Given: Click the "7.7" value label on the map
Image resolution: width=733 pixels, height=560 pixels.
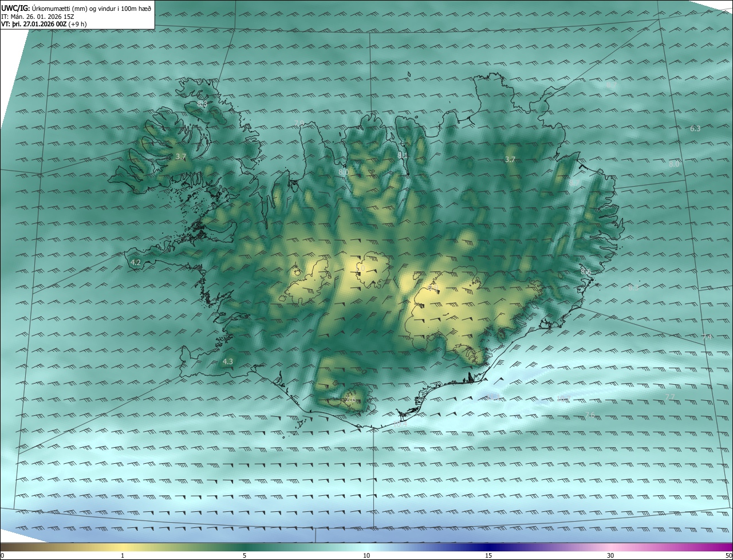Looking at the screenshot, I should click(670, 397).
